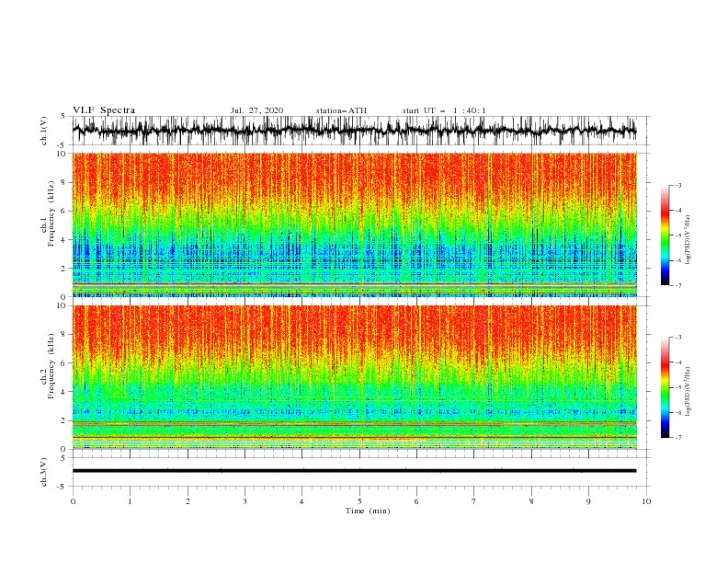The width and height of the screenshot is (728, 563).
Task: Click the "10" kHz tick on ch.2 spectrogram
Action: tap(62, 305)
